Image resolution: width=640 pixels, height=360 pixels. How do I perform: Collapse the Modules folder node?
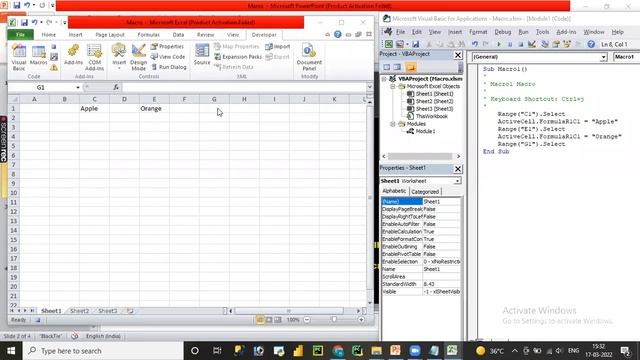tap(393, 124)
